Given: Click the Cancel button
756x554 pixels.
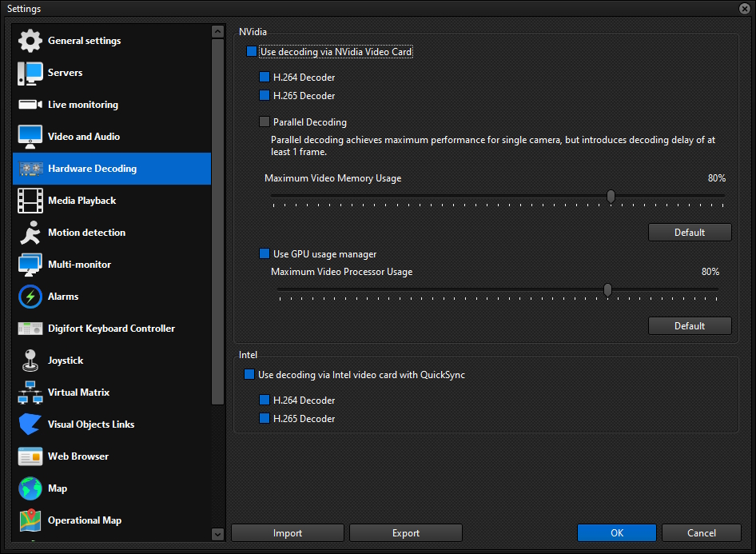Looking at the screenshot, I should point(702,532).
